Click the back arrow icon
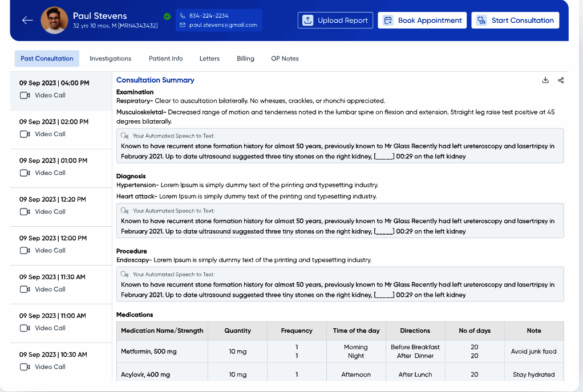 (27, 21)
